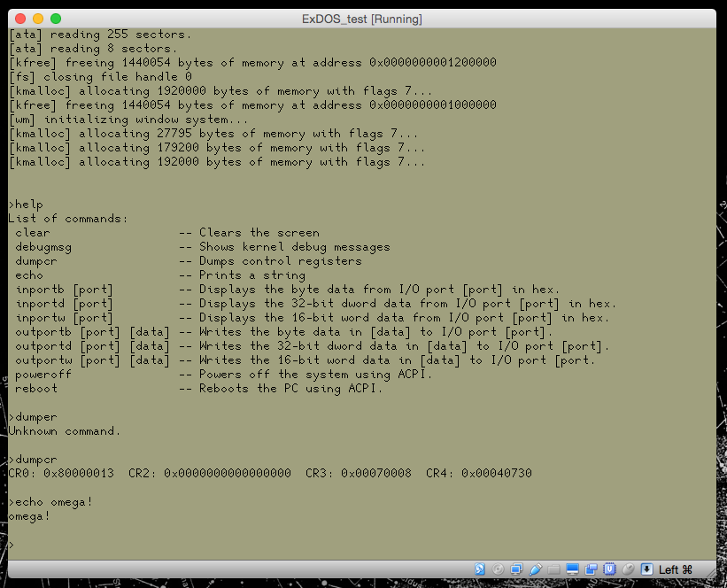The width and height of the screenshot is (727, 588).
Task: Click the 'inportd [port]' command entry
Action: coord(64,304)
